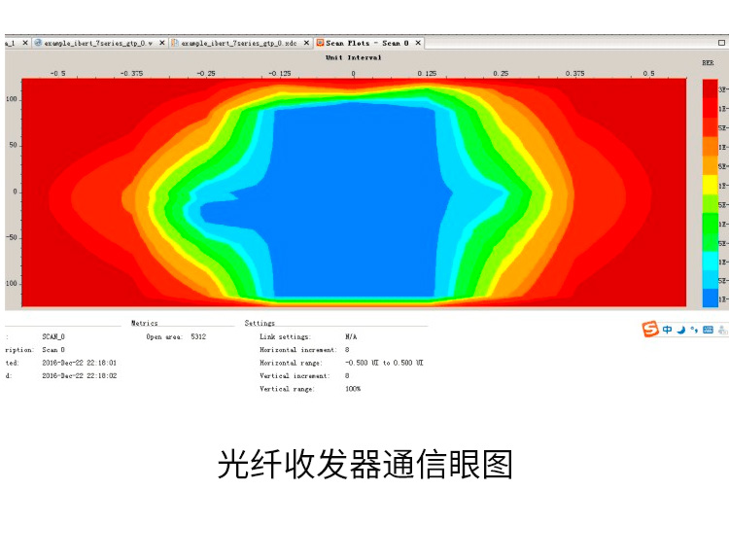Toggle Chinese punctuation icon in the IME bar
The width and height of the screenshot is (729, 560).
(694, 330)
